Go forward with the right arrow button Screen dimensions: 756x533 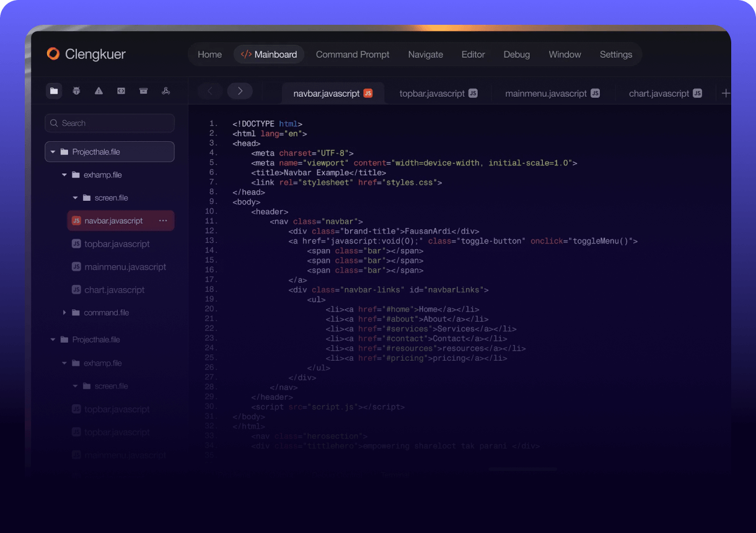click(240, 91)
